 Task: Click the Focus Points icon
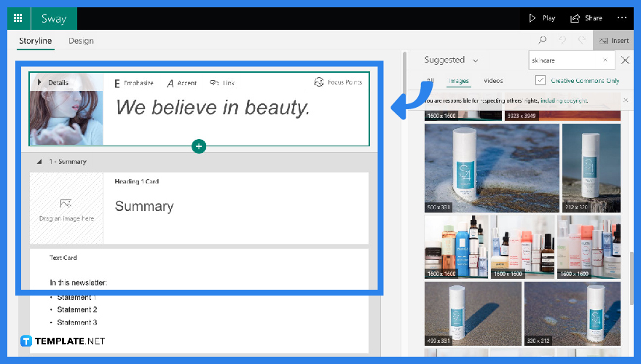point(319,82)
